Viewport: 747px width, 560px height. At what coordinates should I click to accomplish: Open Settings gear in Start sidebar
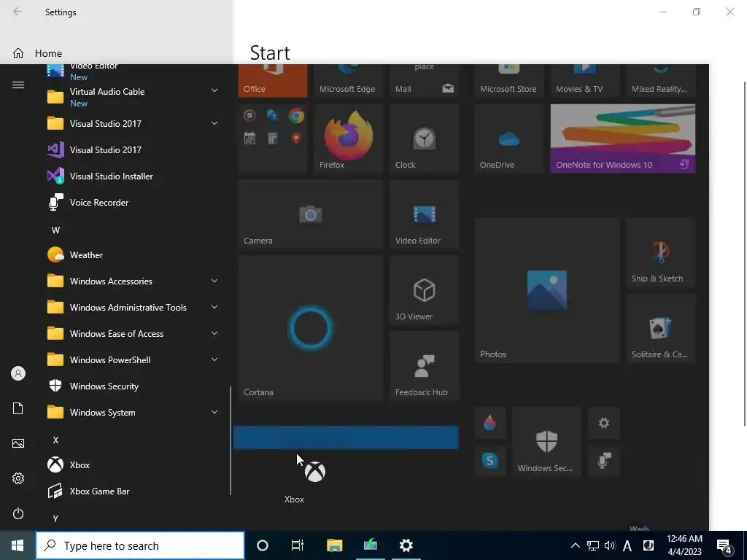click(x=18, y=478)
